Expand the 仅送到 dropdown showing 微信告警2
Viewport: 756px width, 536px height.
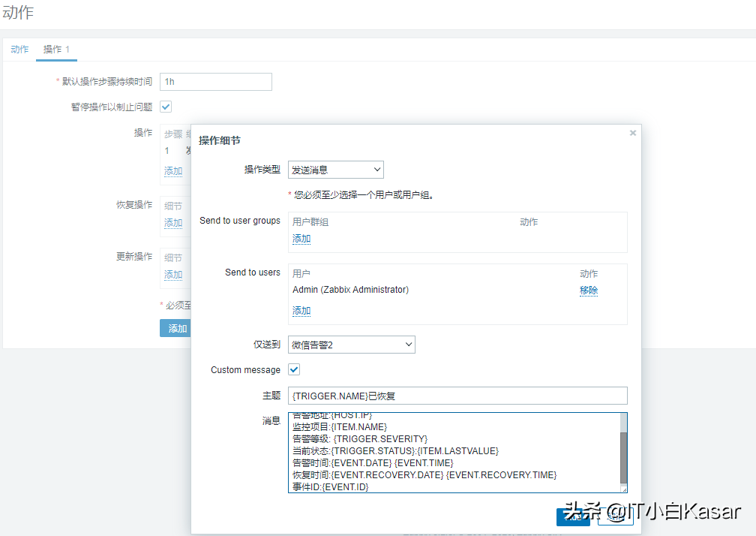[x=351, y=345]
